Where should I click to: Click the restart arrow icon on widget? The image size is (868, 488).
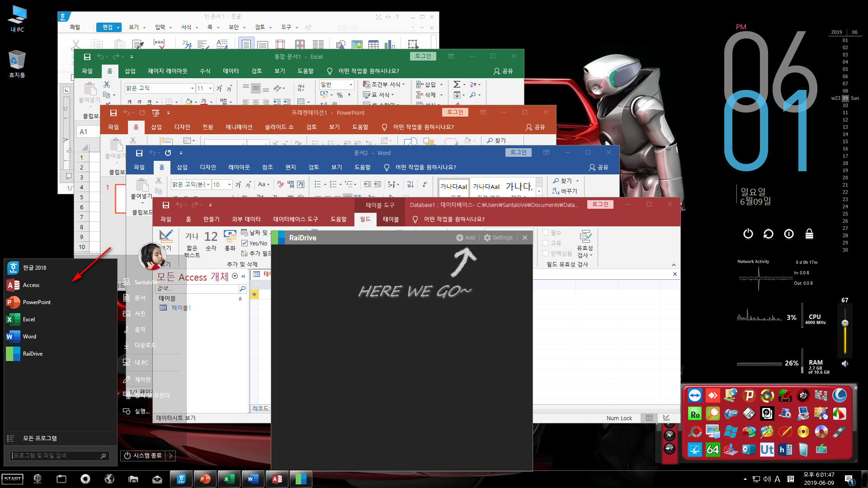click(769, 234)
